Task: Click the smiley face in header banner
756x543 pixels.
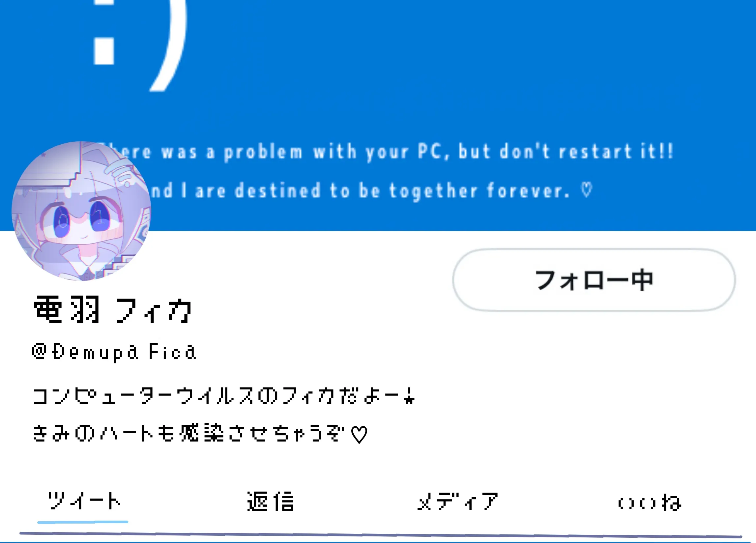Action: click(140, 40)
